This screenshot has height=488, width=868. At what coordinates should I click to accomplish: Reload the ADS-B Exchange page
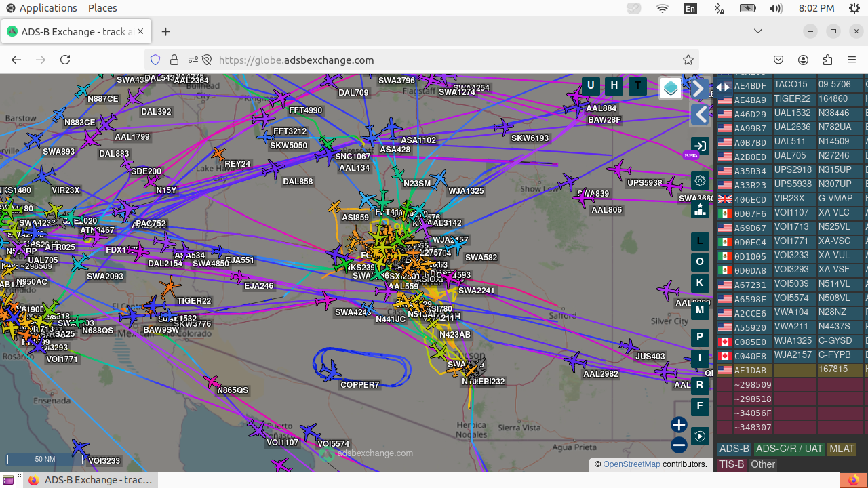click(x=65, y=60)
